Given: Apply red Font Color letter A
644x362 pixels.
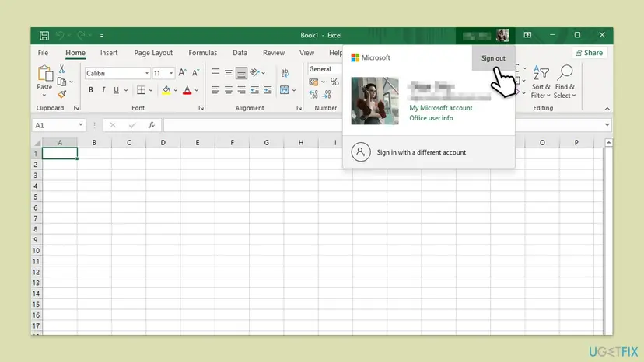Looking at the screenshot, I should (x=187, y=90).
